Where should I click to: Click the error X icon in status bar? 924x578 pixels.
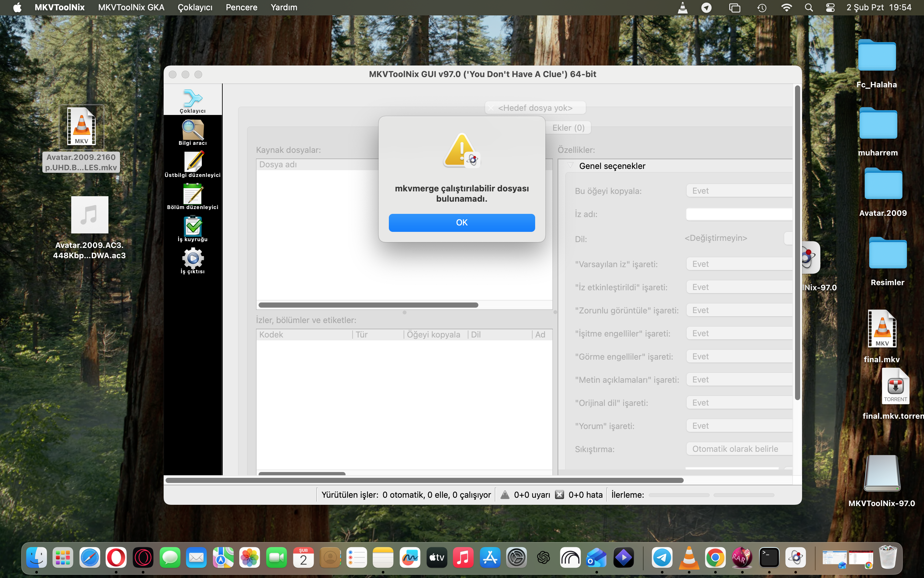tap(559, 495)
